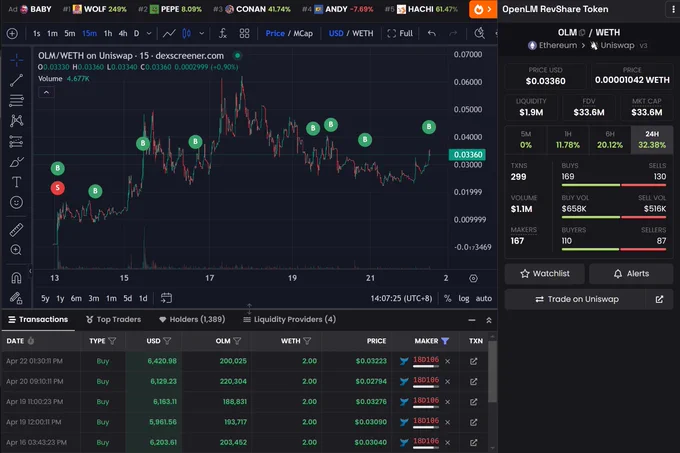The image size is (680, 453).
Task: Select the ruler measure tool
Action: tap(16, 229)
